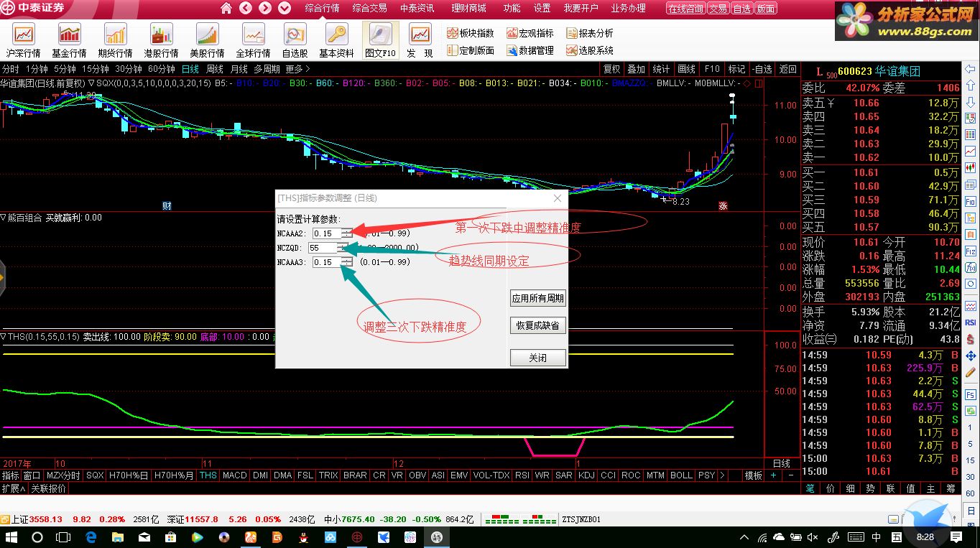Select the MACD indicator tab
Image resolution: width=980 pixels, height=548 pixels.
pos(234,475)
